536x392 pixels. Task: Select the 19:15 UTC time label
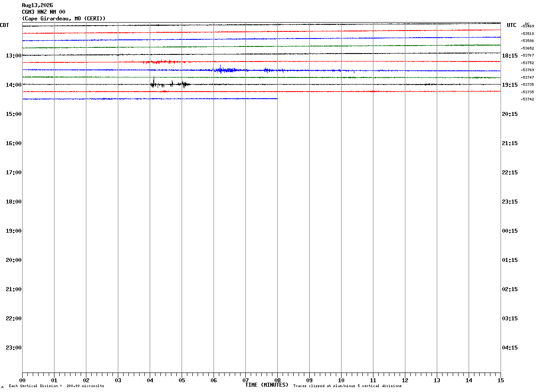tap(510, 85)
